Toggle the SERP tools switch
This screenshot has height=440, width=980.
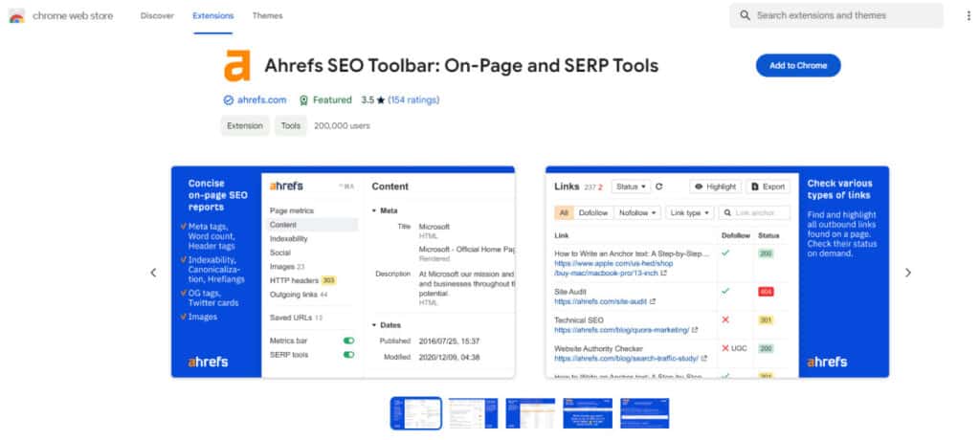pos(348,354)
